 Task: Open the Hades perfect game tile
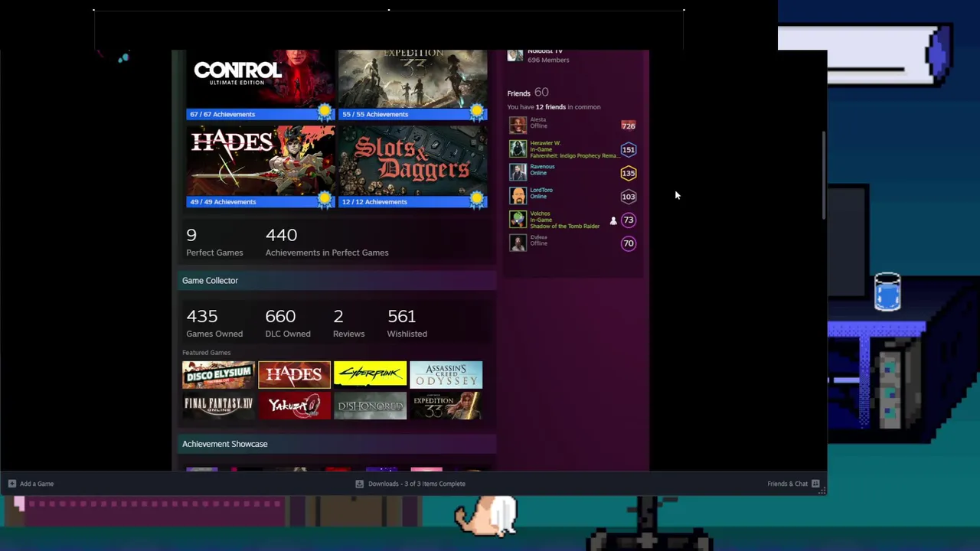(260, 160)
